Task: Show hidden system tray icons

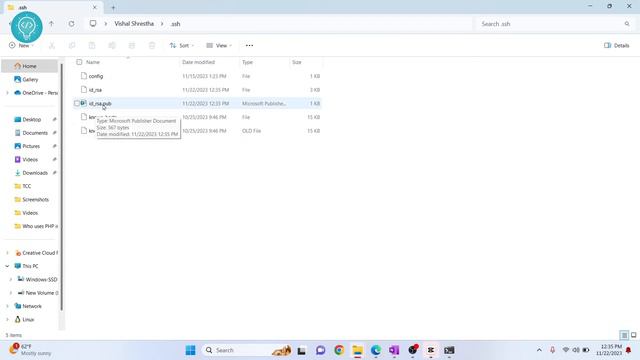Action: click(x=539, y=350)
